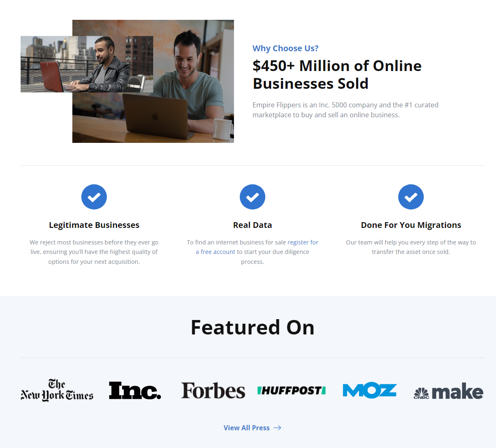
Task: Click the Why Choose Us? heading
Action: pos(285,48)
